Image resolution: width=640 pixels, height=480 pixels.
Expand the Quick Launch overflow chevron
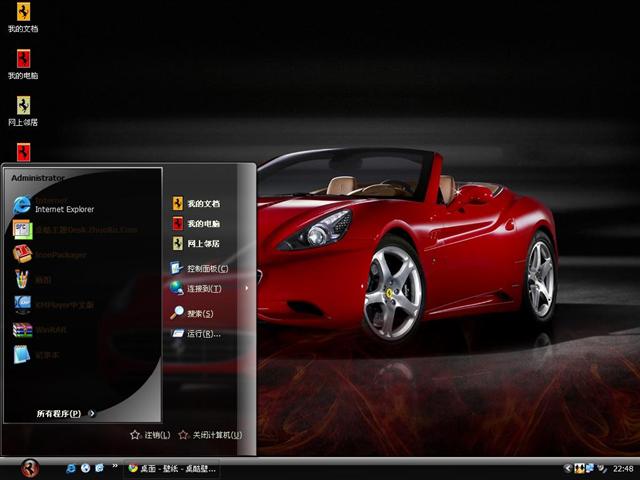point(115,467)
